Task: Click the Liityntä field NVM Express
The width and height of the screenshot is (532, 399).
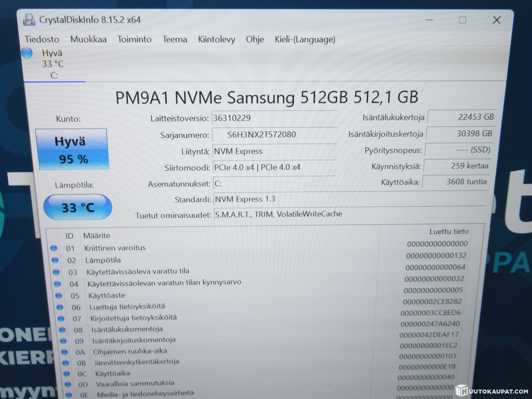Action: pyautogui.click(x=274, y=151)
